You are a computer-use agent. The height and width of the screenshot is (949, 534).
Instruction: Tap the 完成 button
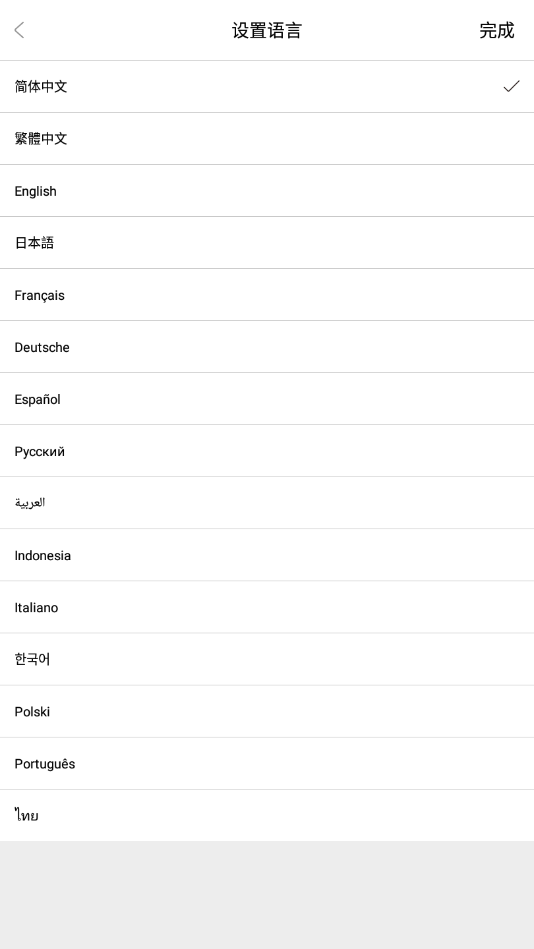point(496,30)
